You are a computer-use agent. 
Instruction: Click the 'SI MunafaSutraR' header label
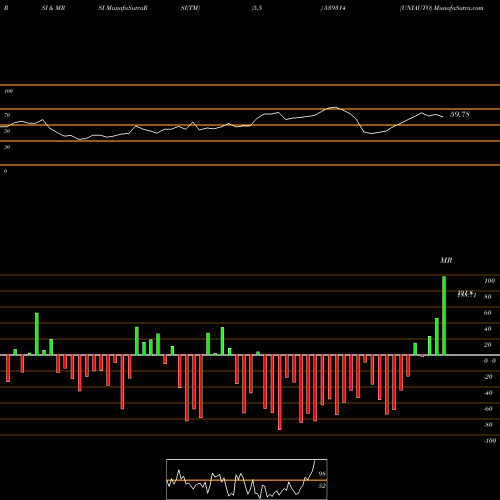point(123,8)
